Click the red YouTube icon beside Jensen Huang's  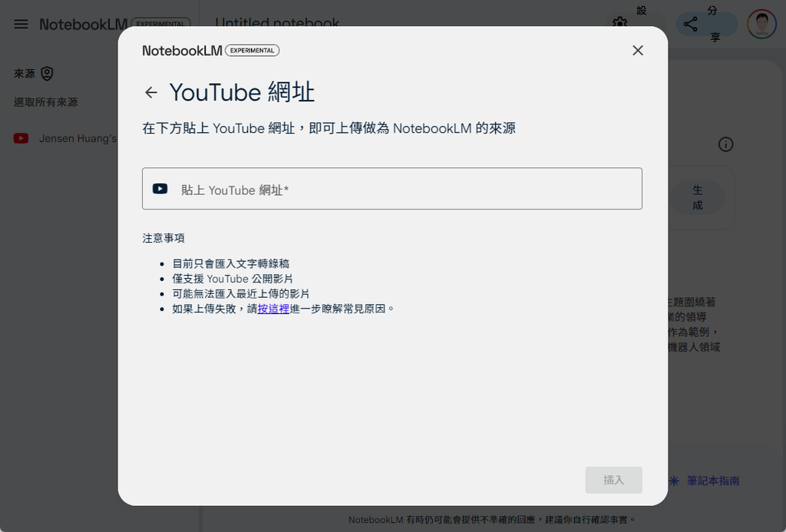pyautogui.click(x=21, y=138)
